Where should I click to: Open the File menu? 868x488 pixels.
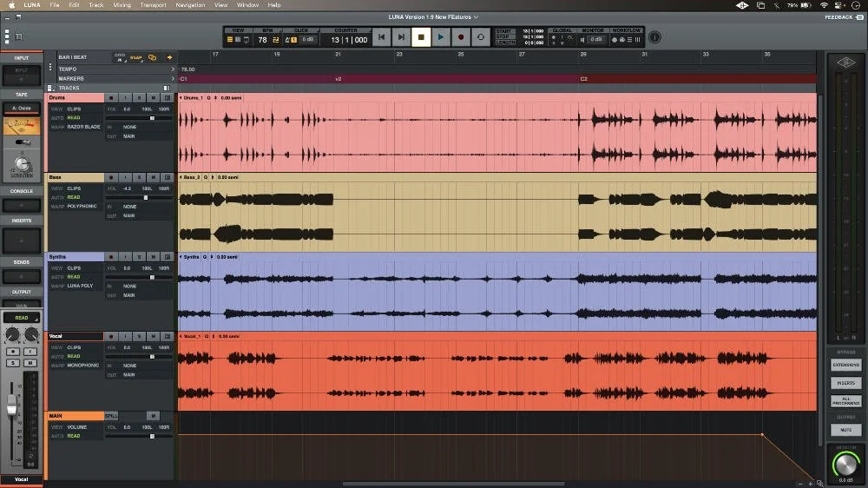tap(54, 5)
